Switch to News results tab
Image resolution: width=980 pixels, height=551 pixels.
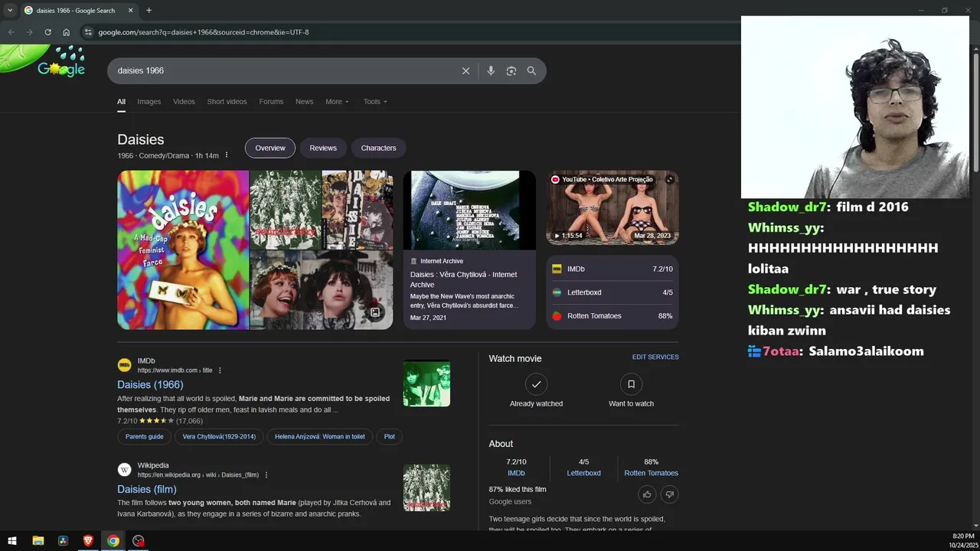point(304,102)
